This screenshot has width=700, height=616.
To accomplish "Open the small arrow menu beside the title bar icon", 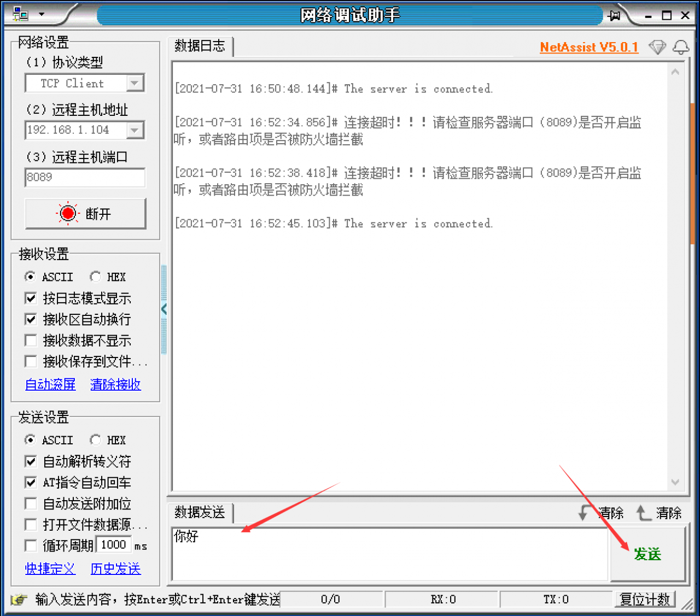I will 42,15.
